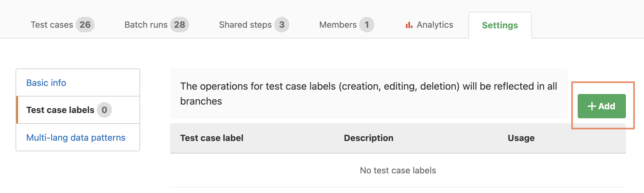The width and height of the screenshot is (644, 193).
Task: Click the Members count badge 1
Action: click(x=367, y=25)
